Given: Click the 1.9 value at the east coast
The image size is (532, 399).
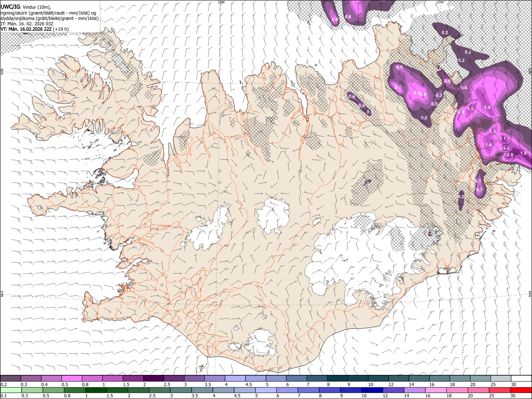Looking at the screenshot, I should coord(523,153).
